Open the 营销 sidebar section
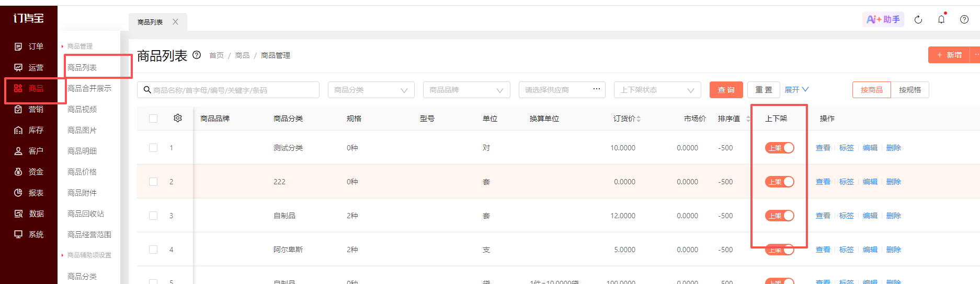The height and width of the screenshot is (284, 980). pos(29,109)
